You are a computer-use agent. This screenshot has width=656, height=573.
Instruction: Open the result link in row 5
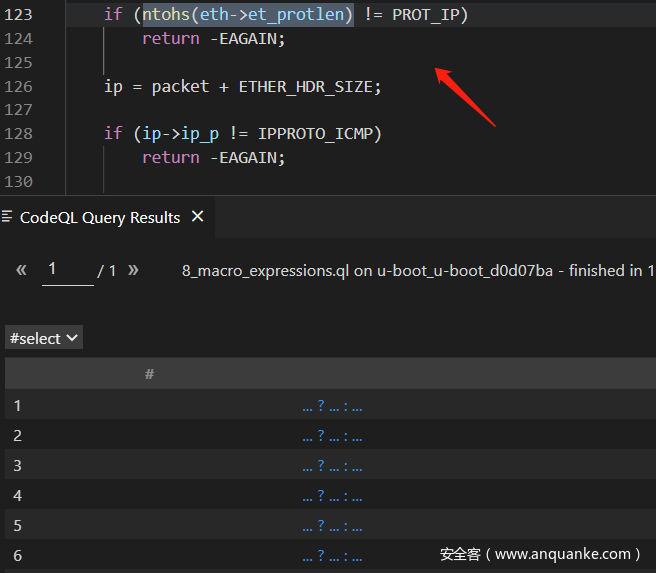coord(331,526)
